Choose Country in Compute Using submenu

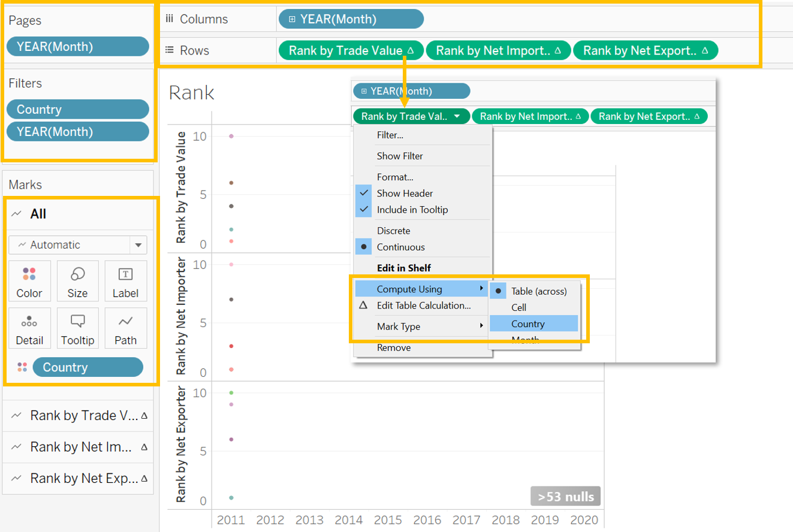[528, 324]
